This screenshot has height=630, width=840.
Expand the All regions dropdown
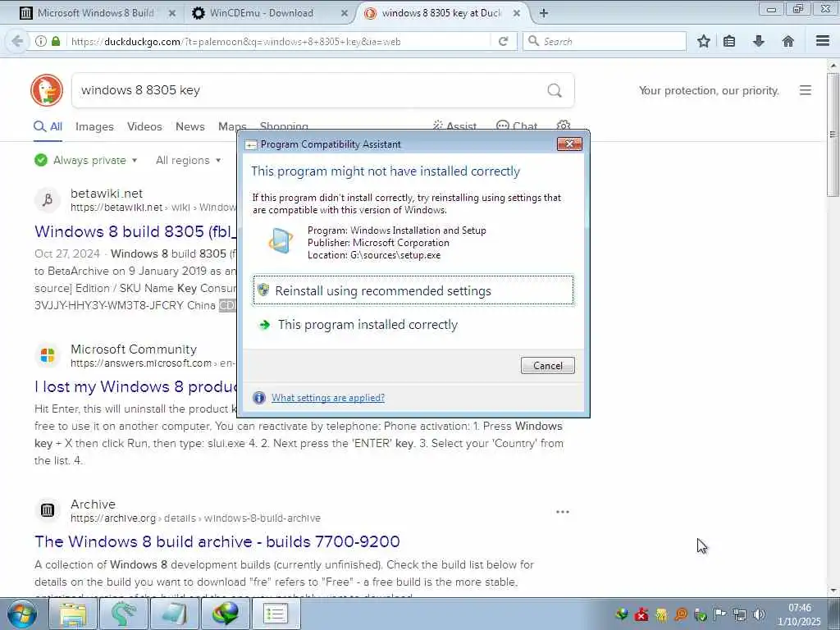point(188,160)
